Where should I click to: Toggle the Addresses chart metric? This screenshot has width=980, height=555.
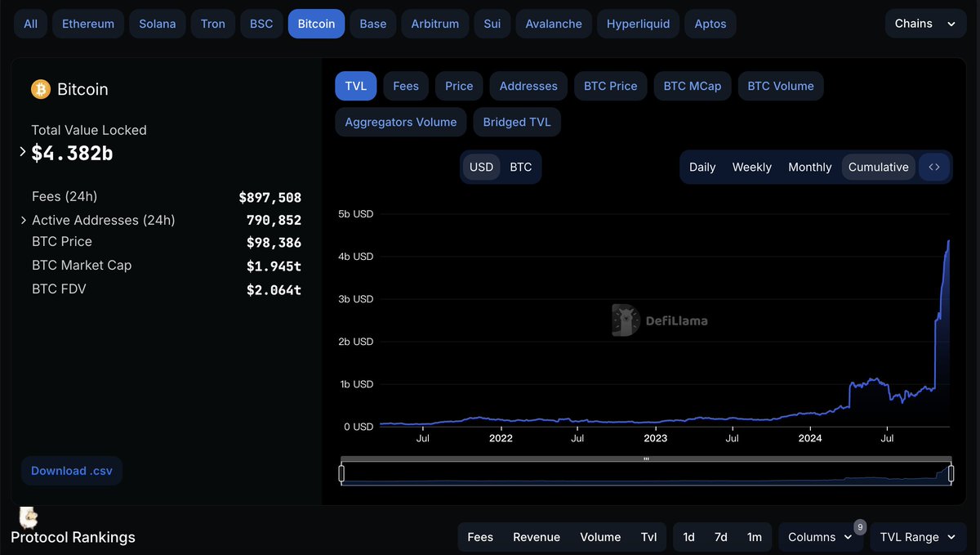528,86
